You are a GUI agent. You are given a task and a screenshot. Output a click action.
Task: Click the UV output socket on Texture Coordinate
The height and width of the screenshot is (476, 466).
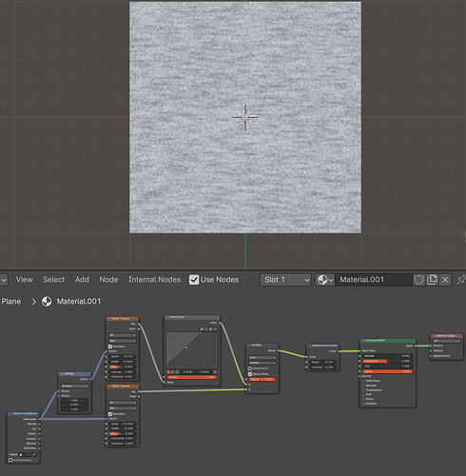coord(39,428)
